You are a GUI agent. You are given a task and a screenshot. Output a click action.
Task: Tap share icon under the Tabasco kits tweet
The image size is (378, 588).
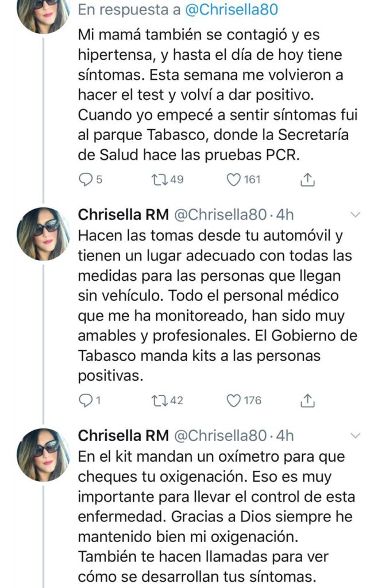tap(307, 400)
